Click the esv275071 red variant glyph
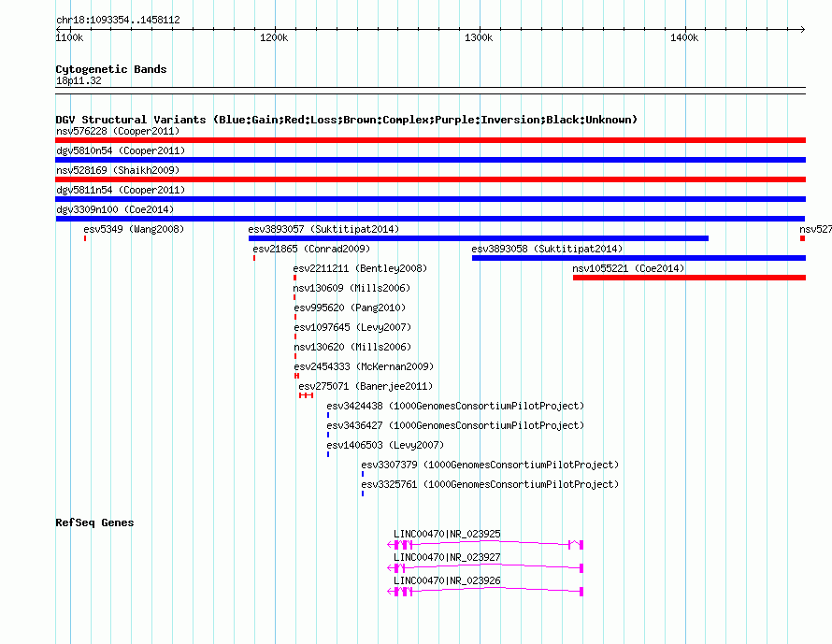This screenshot has width=832, height=644. 307,395
